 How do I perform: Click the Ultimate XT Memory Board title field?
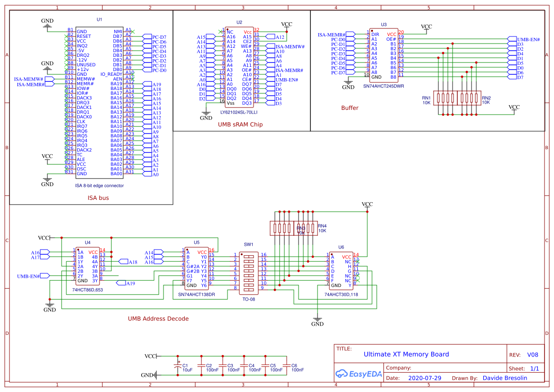point(407,354)
